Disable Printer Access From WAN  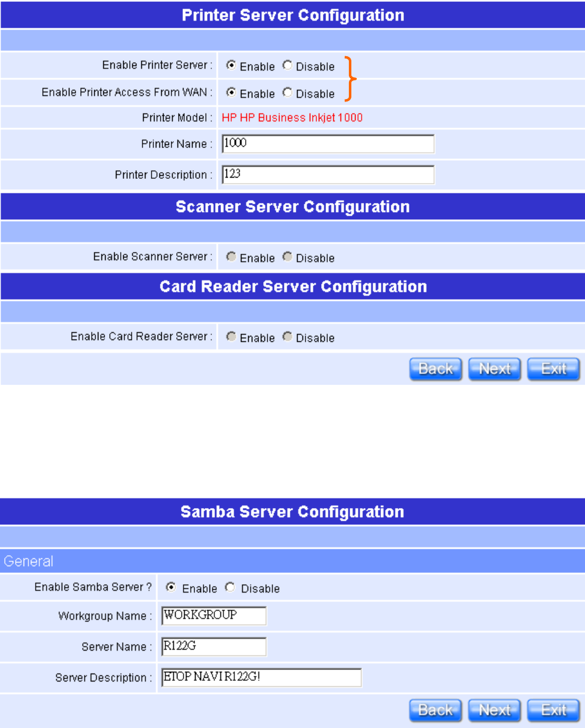(287, 92)
